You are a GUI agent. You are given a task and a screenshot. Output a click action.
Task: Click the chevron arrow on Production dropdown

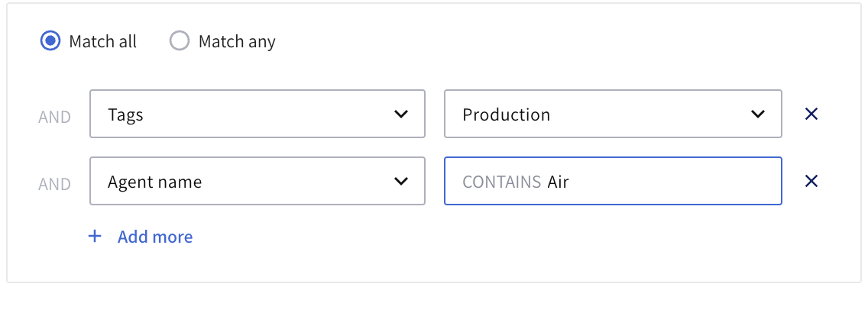pos(758,114)
